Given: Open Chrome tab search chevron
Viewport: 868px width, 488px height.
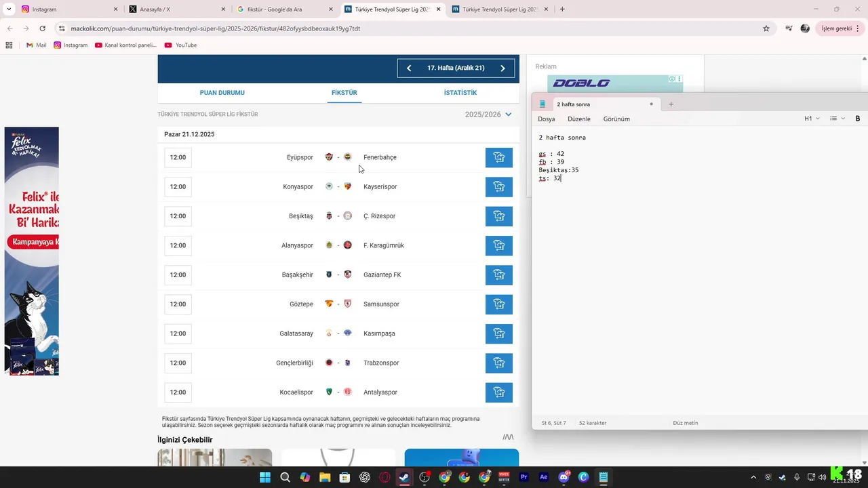Looking at the screenshot, I should (x=9, y=9).
